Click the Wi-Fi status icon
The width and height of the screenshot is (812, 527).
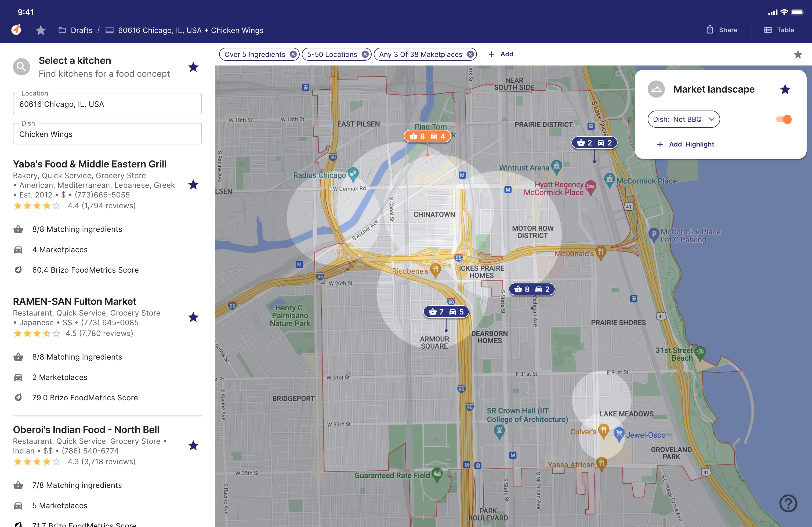click(784, 12)
